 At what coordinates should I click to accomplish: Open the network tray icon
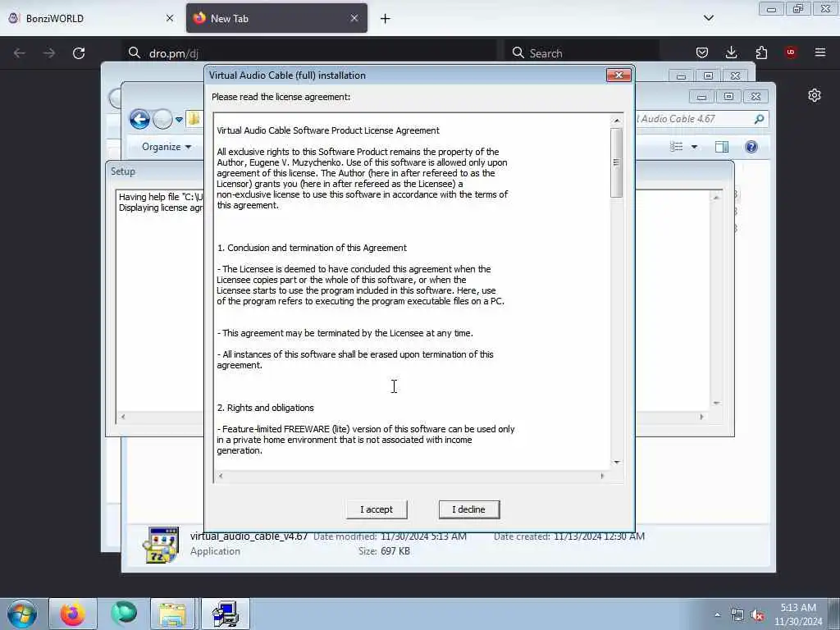tap(737, 615)
